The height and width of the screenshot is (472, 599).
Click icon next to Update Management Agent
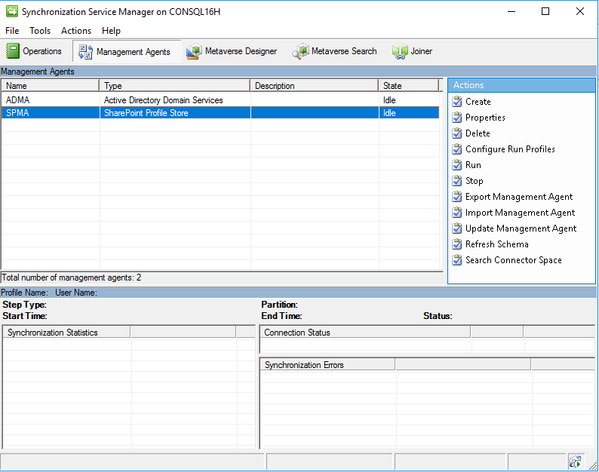coord(457,228)
